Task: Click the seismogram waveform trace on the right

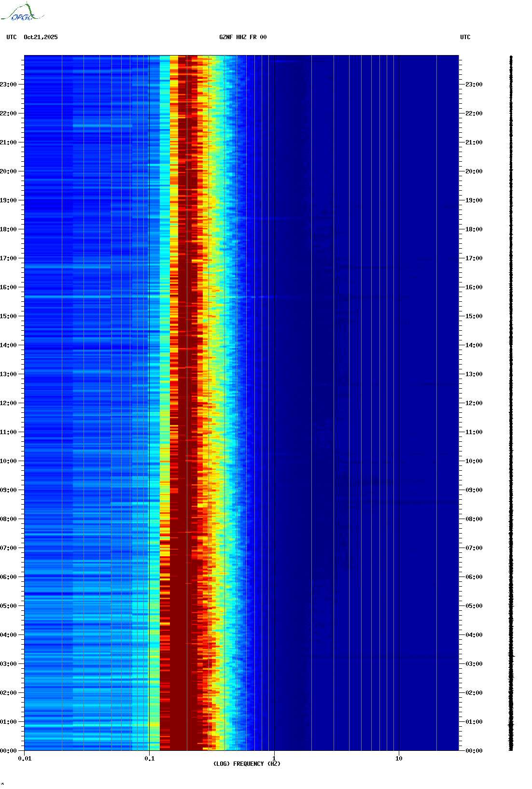Action: pos(511,403)
